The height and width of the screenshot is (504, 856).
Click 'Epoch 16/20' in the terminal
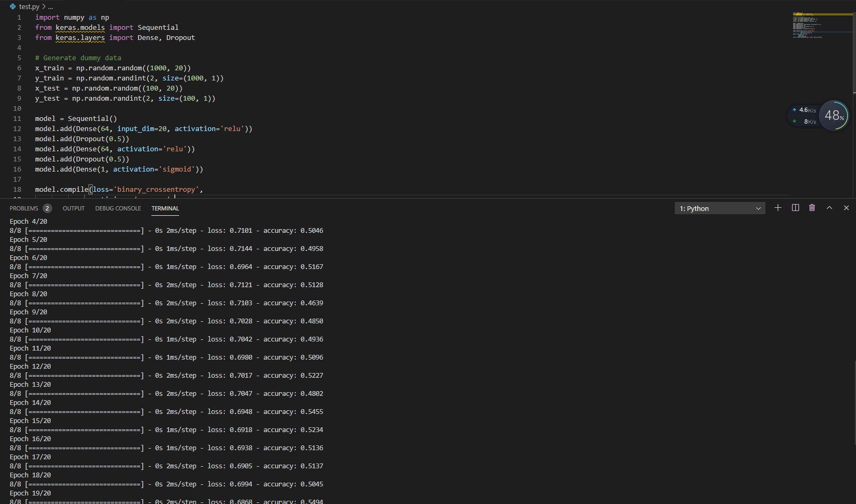coord(30,439)
